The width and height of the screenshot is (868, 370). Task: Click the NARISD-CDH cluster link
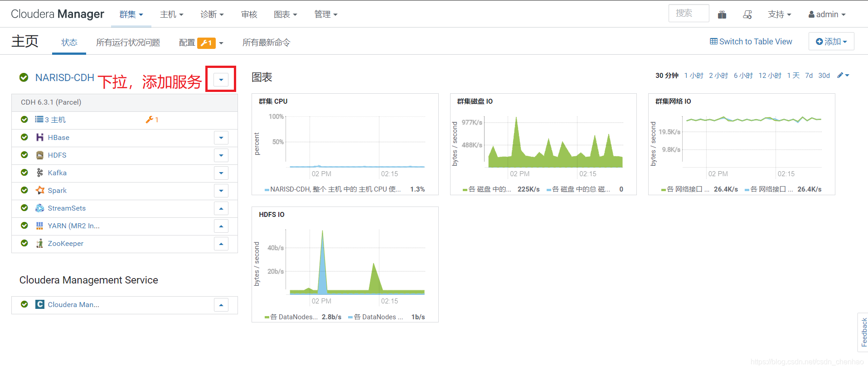coord(65,77)
